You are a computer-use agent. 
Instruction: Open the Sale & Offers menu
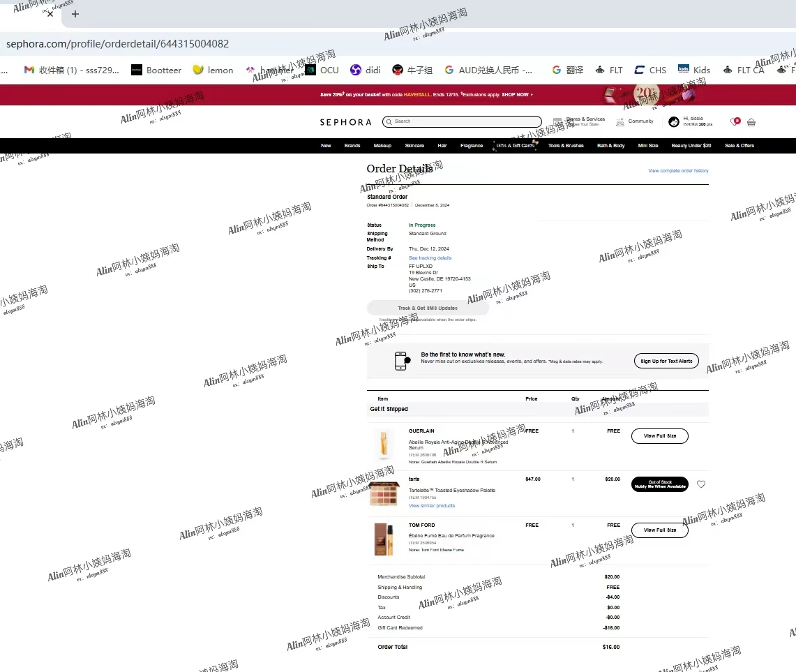739,146
